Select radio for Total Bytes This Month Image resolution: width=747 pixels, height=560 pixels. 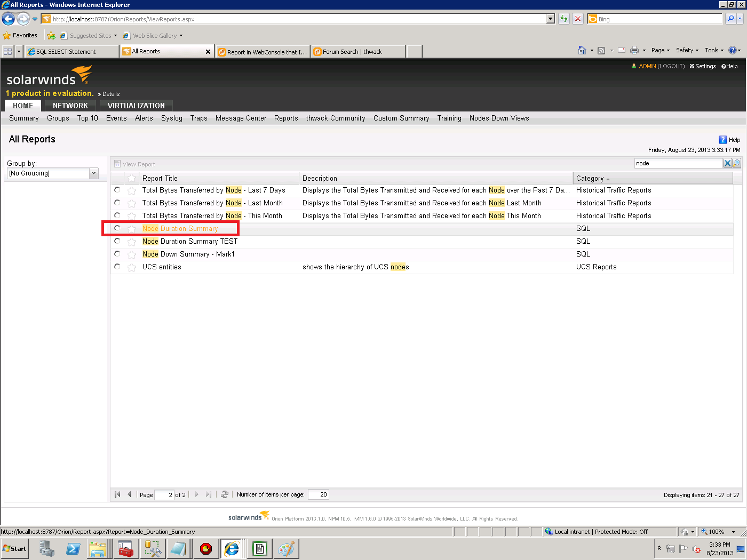click(x=117, y=215)
